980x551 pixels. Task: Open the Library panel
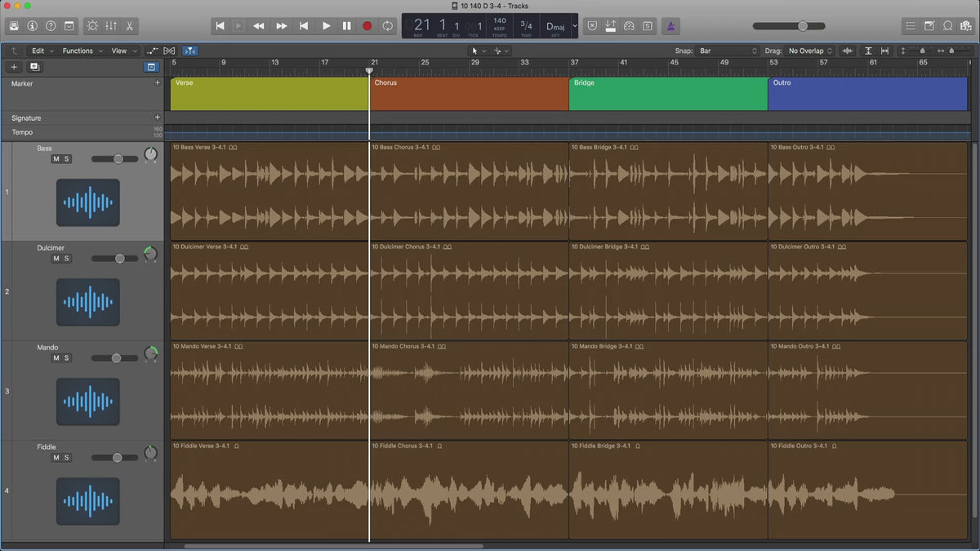[x=14, y=26]
